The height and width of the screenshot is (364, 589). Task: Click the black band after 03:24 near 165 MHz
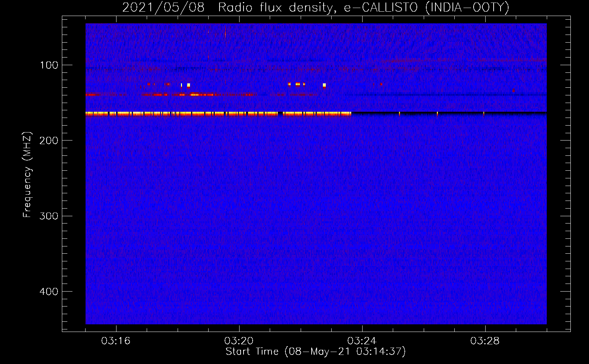click(449, 114)
